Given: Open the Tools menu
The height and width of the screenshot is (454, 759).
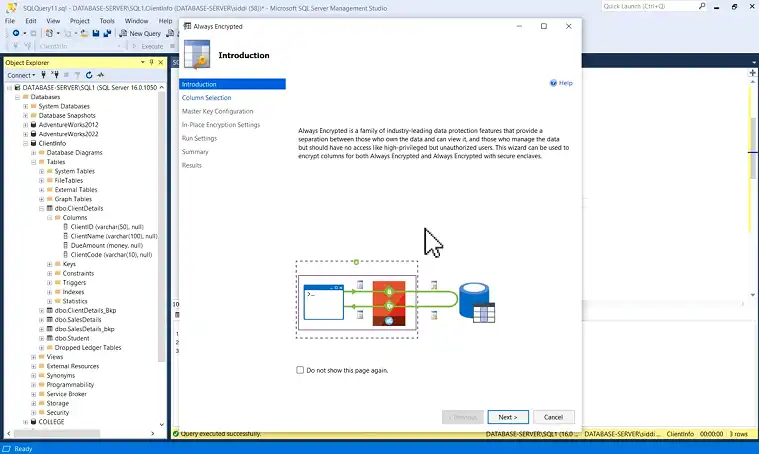Looking at the screenshot, I should [x=107, y=21].
